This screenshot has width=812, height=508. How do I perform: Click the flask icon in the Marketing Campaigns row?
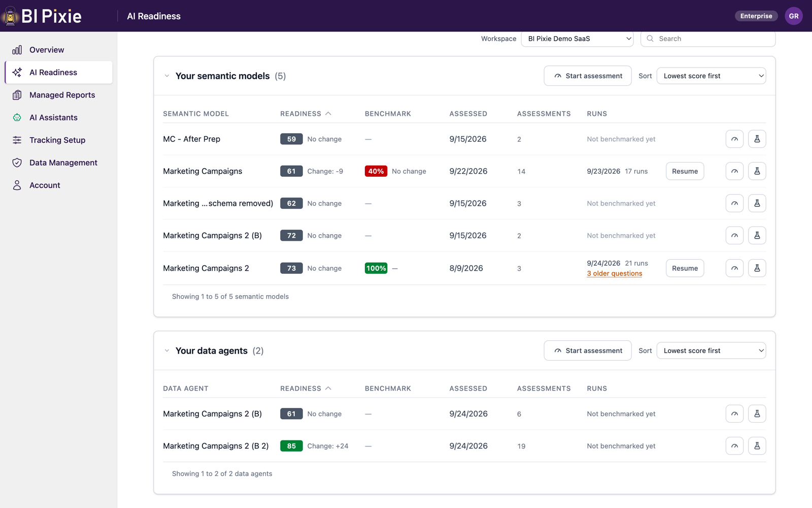coord(757,171)
